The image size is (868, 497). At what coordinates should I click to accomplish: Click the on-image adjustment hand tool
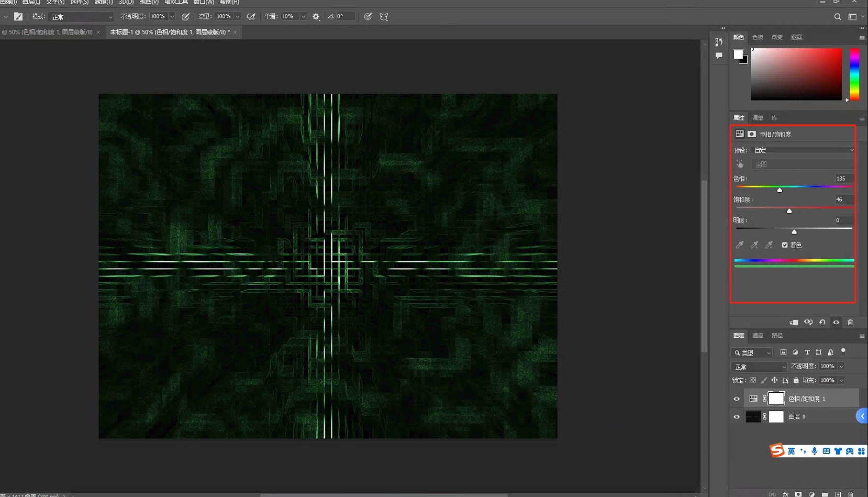[x=740, y=164]
